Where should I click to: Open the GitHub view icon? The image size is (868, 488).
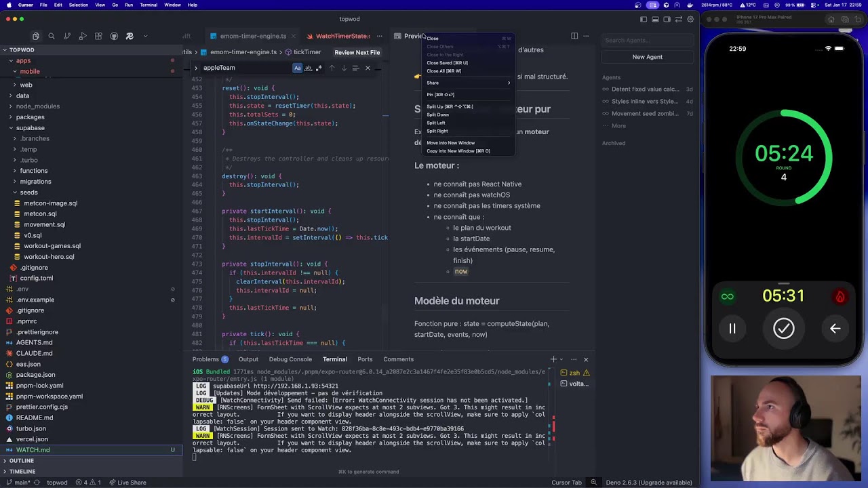pyautogui.click(x=114, y=36)
